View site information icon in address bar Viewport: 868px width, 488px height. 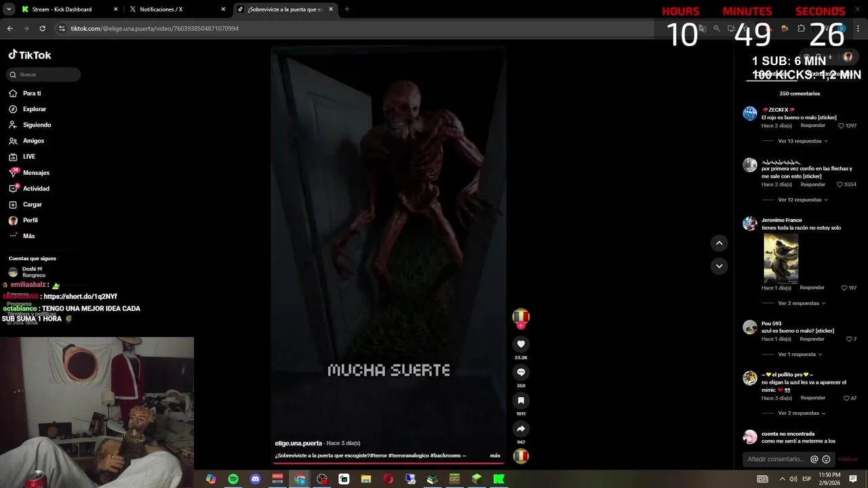(x=62, y=28)
